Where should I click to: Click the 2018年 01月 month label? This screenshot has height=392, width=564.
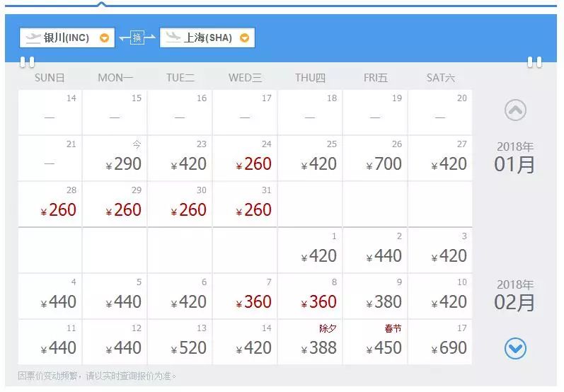click(x=514, y=158)
